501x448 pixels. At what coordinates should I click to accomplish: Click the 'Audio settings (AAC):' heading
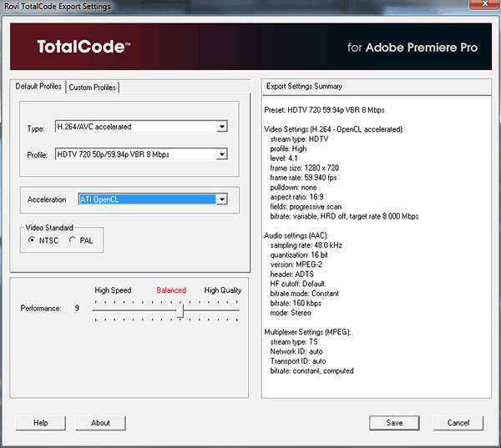(296, 235)
